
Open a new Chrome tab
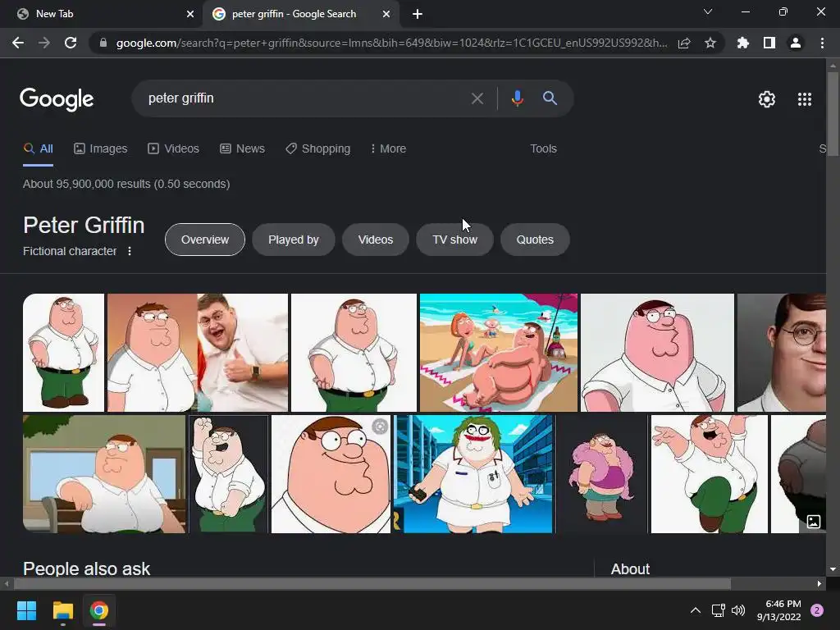pyautogui.click(x=418, y=14)
